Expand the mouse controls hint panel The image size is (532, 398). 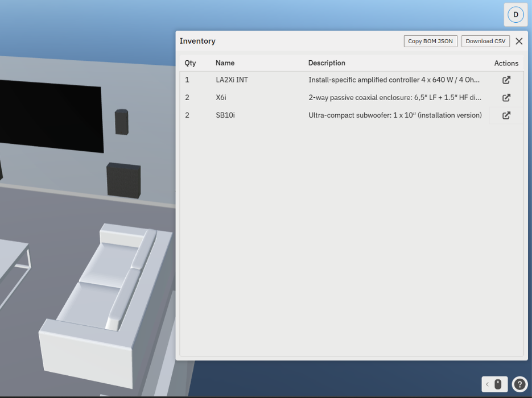494,384
